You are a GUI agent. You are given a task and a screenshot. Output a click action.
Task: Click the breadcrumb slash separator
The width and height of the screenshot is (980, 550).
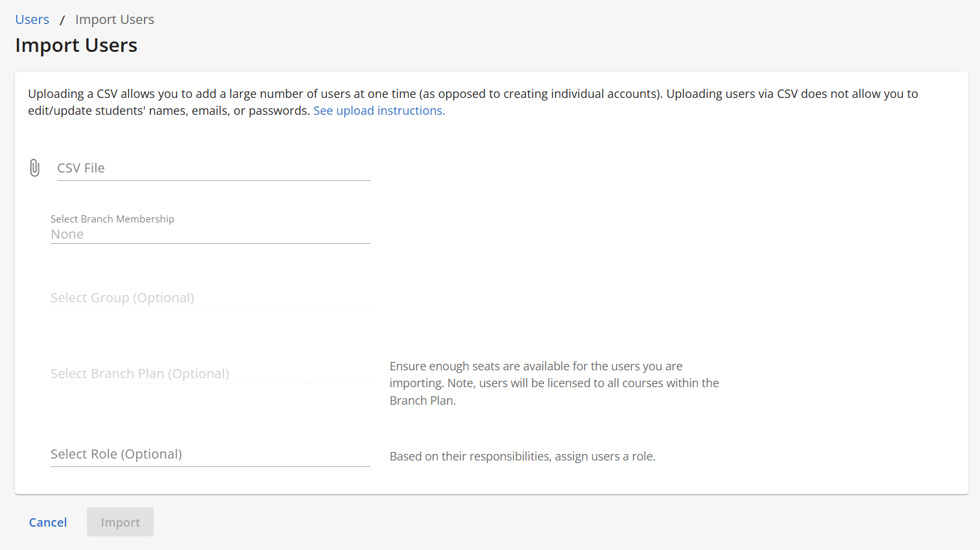coord(62,20)
